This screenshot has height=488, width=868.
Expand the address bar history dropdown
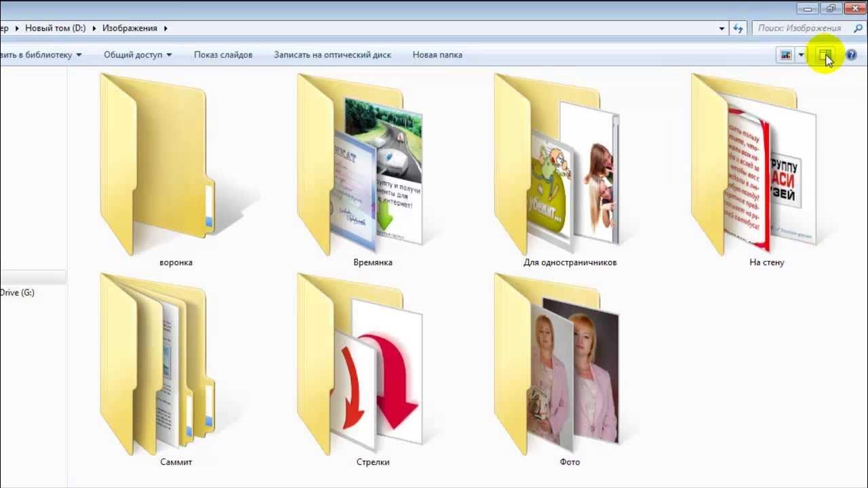click(722, 28)
